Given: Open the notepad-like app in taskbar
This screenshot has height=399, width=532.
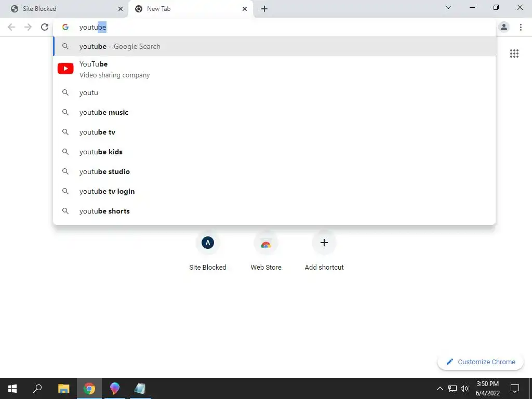Looking at the screenshot, I should tap(140, 389).
